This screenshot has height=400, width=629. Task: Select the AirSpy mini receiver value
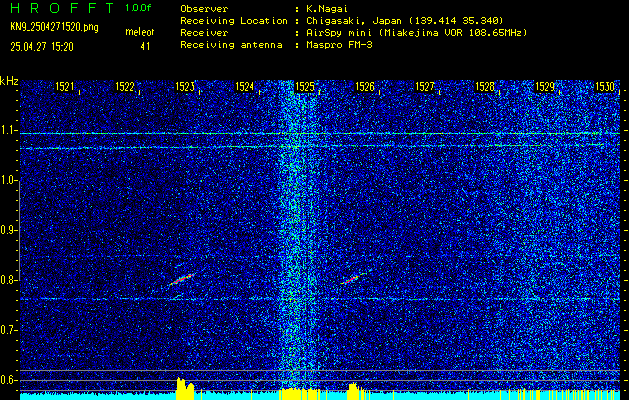point(416,33)
